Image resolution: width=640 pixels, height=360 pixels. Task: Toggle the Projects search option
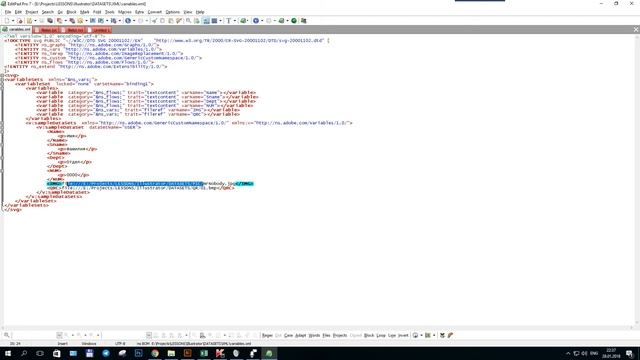(340, 336)
